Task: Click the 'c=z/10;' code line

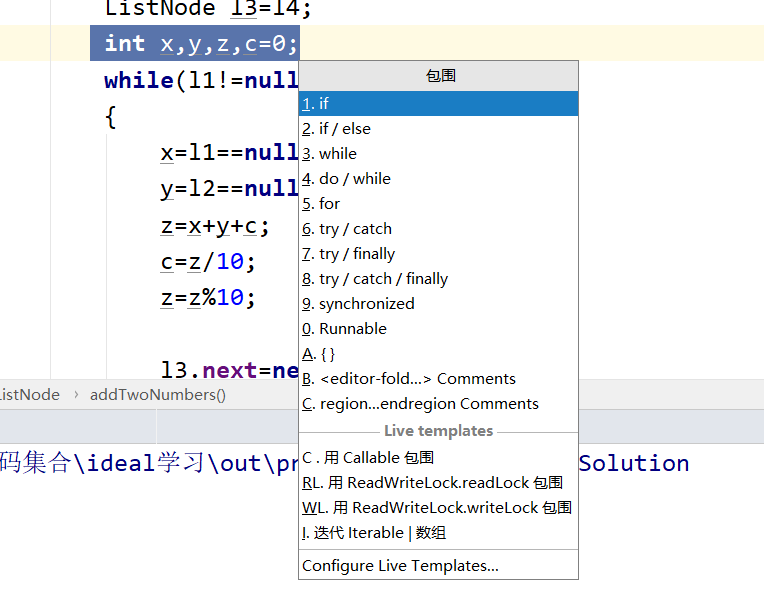Action: (208, 262)
